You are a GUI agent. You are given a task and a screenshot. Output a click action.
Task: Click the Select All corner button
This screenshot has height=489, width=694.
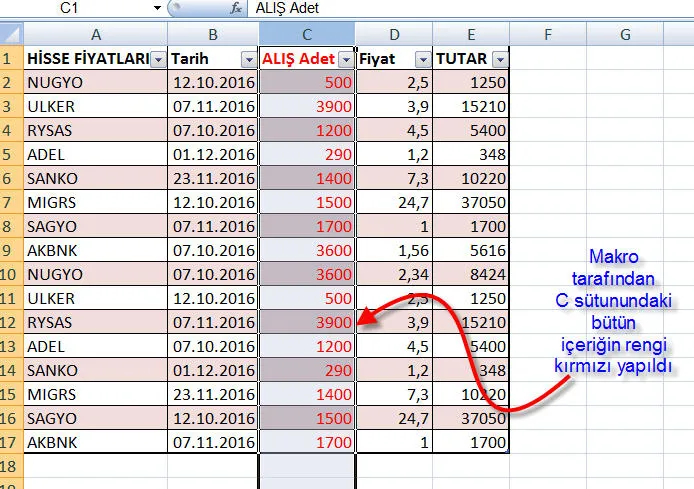(11, 34)
